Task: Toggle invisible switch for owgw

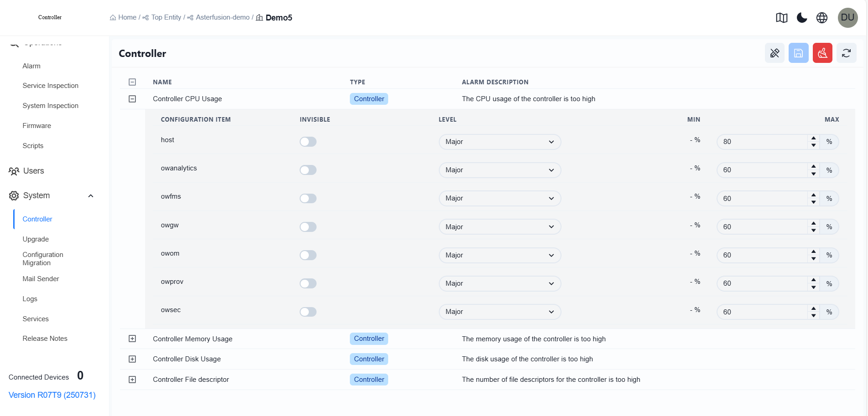Action: (308, 227)
